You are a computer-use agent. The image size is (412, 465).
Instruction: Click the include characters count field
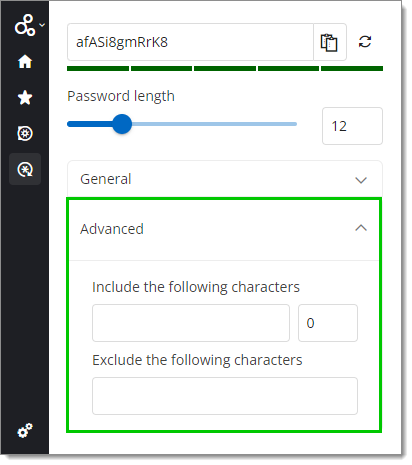pyautogui.click(x=328, y=323)
